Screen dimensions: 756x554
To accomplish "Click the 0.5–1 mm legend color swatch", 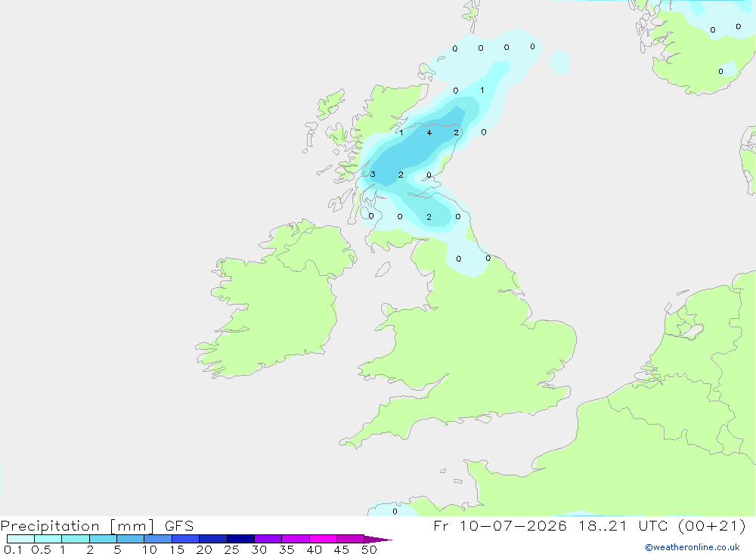I will (x=48, y=539).
